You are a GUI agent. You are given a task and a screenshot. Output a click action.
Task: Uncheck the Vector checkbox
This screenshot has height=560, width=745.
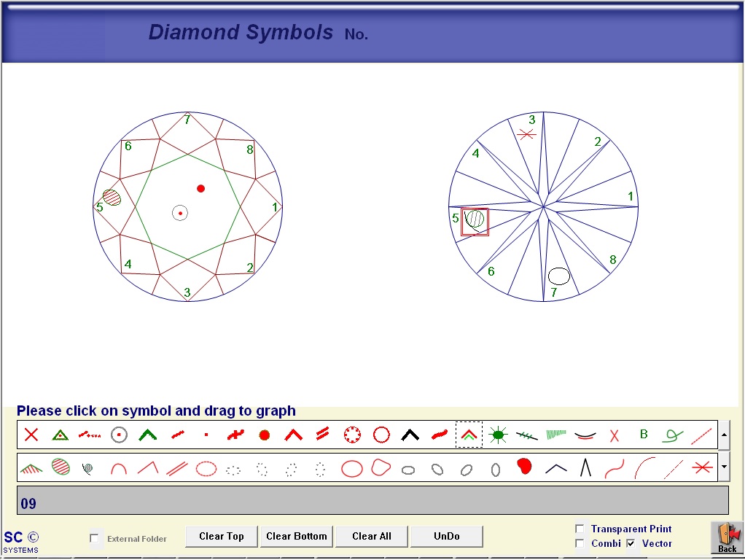[631, 543]
